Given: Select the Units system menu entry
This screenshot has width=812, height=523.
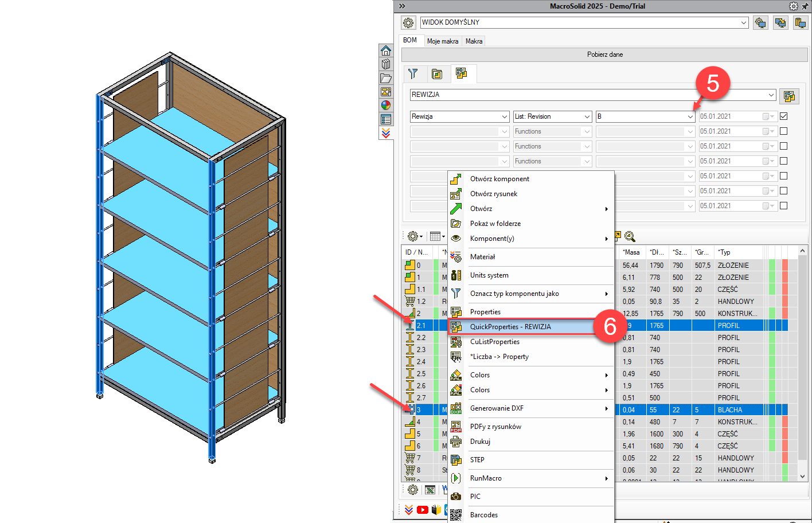Looking at the screenshot, I should tap(531, 275).
